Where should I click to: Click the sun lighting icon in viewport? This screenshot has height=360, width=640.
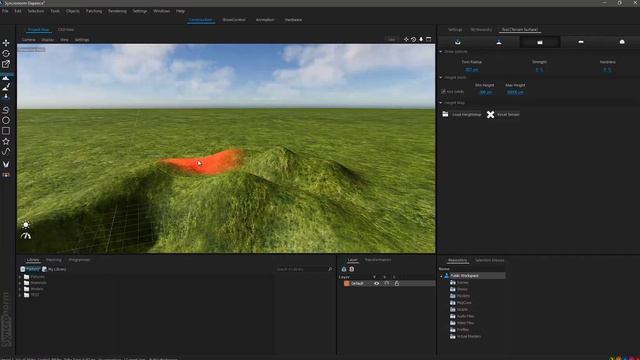[x=26, y=225]
